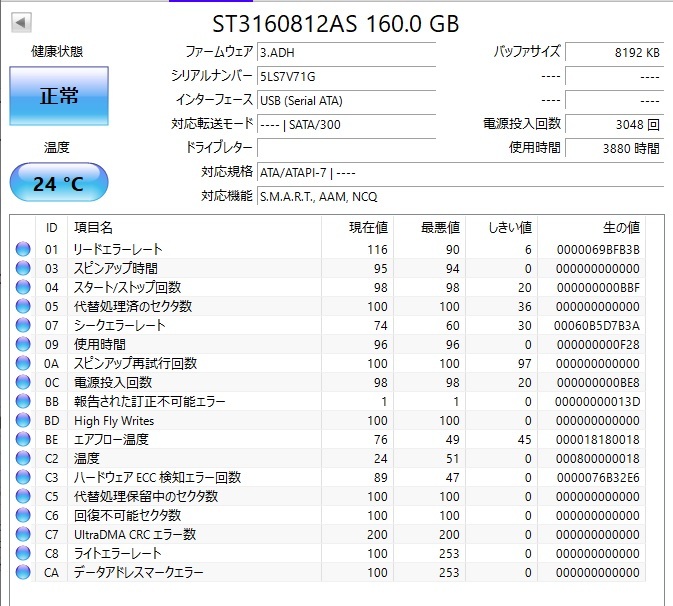Click raw value 00000000013D
Screen dimensions: 673x606
click(597, 402)
